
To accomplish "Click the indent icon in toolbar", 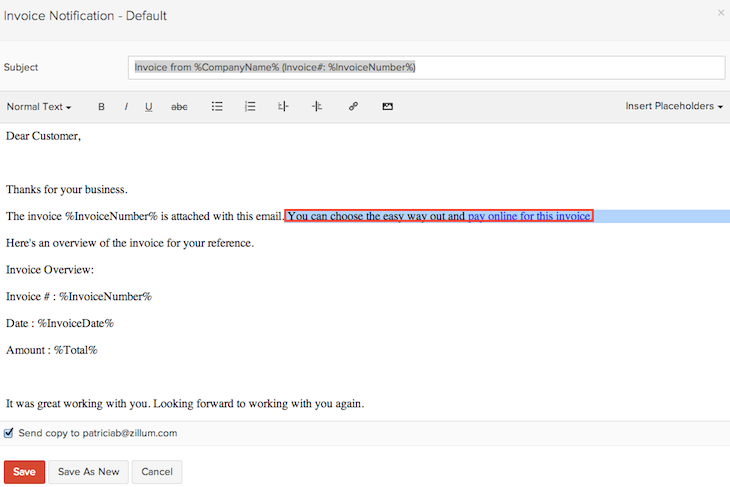I will coord(317,107).
